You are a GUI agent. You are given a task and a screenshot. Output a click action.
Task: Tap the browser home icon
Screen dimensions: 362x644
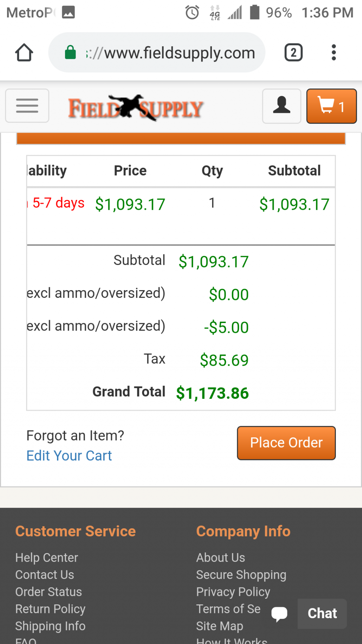click(x=24, y=53)
